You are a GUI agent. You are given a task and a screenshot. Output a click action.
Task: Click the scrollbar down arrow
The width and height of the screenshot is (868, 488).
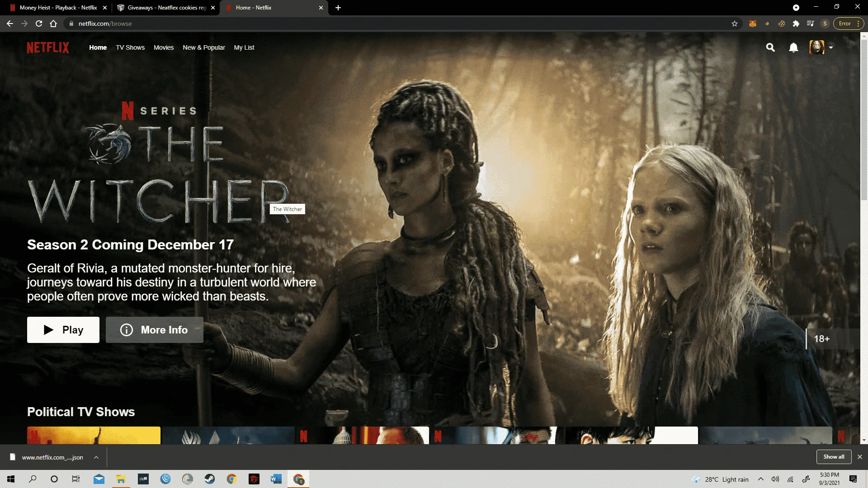[864, 441]
